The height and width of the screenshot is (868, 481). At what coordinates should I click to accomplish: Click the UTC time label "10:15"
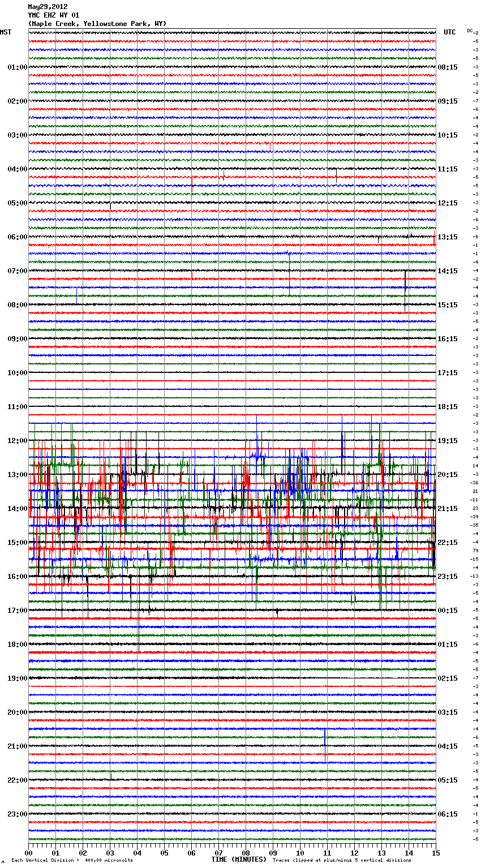tap(448, 135)
